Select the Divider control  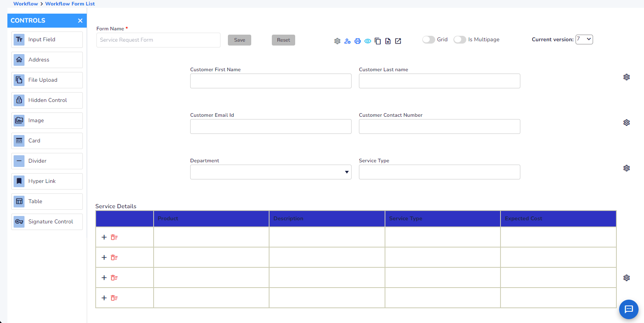click(x=47, y=161)
